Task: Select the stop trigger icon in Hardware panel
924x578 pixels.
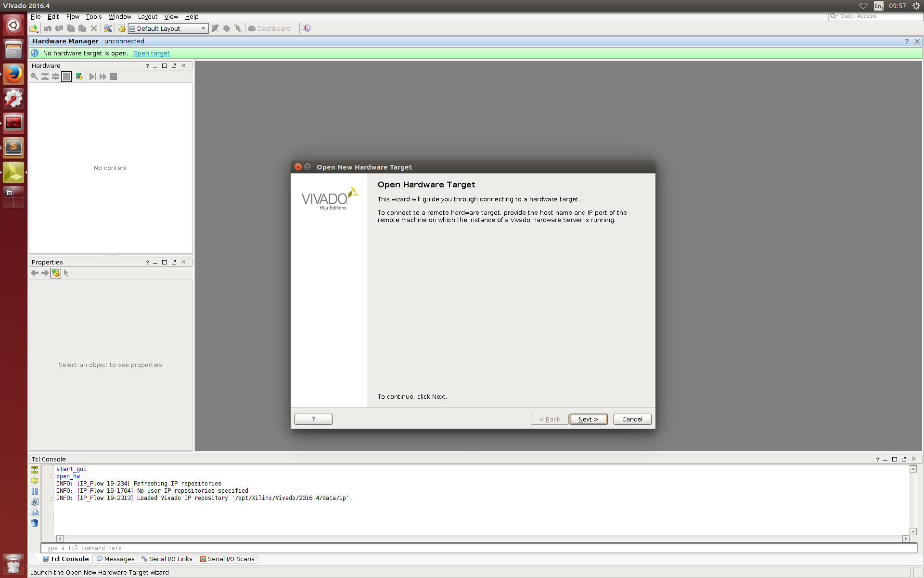Action: 113,77
